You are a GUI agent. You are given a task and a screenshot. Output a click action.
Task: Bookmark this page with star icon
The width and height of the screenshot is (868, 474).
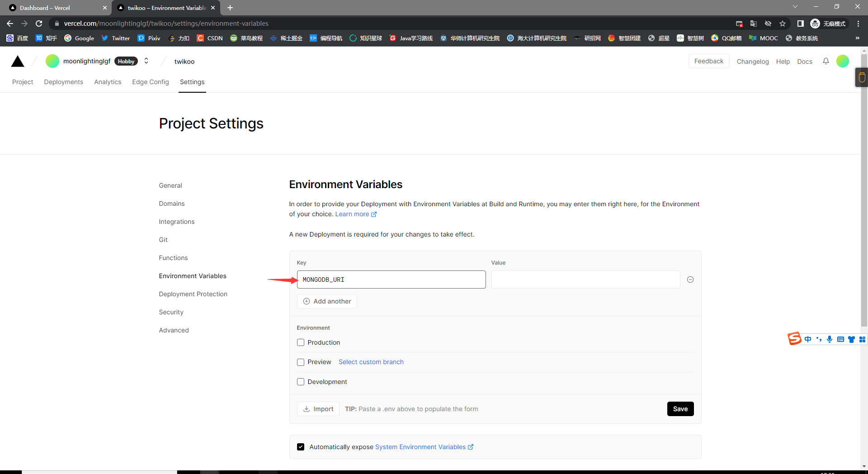[783, 24]
